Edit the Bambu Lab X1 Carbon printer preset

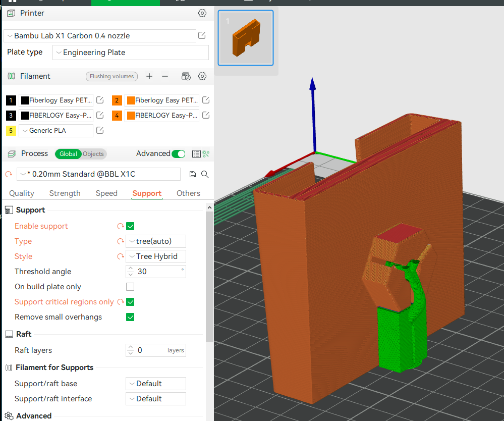202,35
